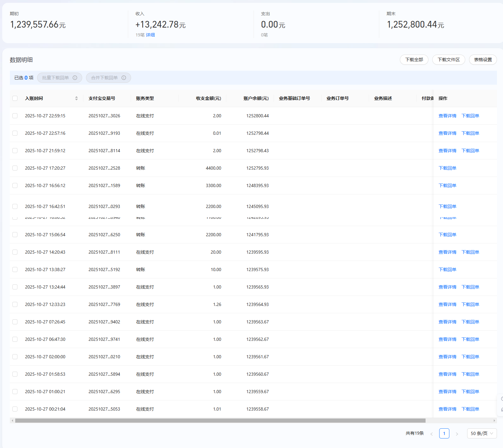Toggle select-all checkbox in table header
This screenshot has width=503, height=448.
coord(15,98)
